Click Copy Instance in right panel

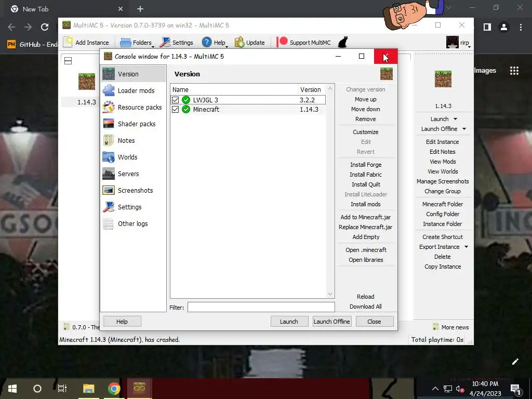coord(443,267)
